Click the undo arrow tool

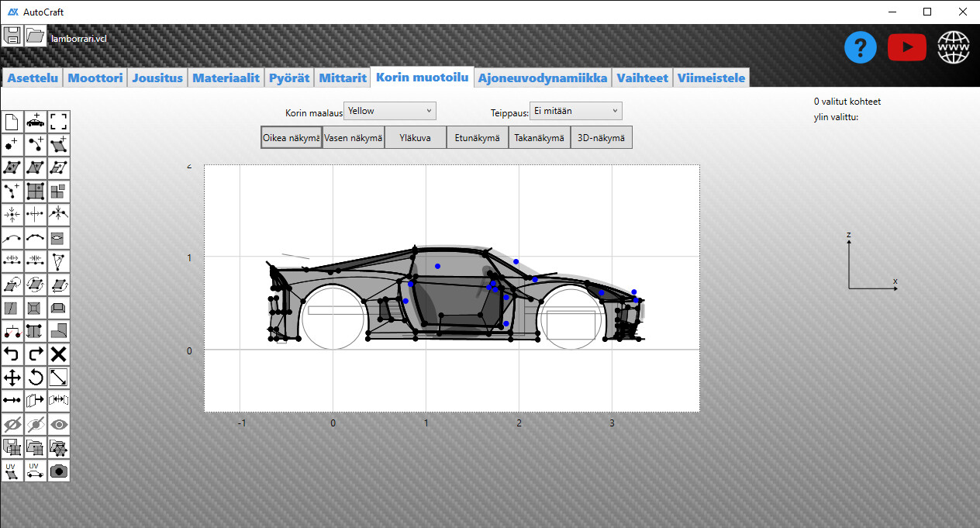coord(12,354)
